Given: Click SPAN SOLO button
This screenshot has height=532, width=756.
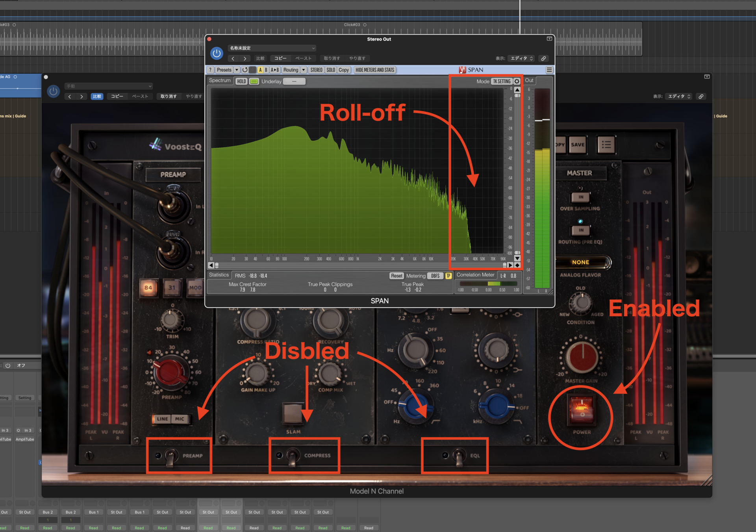Looking at the screenshot, I should click(x=331, y=70).
